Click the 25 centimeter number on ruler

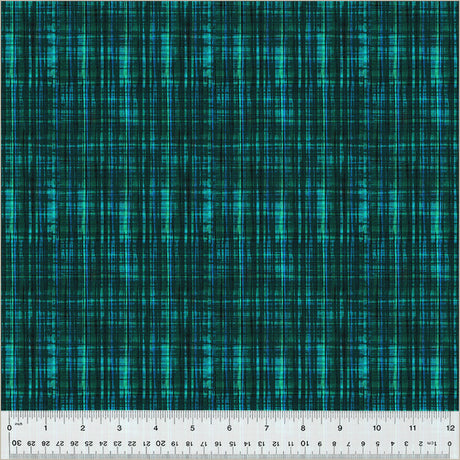click(89, 444)
